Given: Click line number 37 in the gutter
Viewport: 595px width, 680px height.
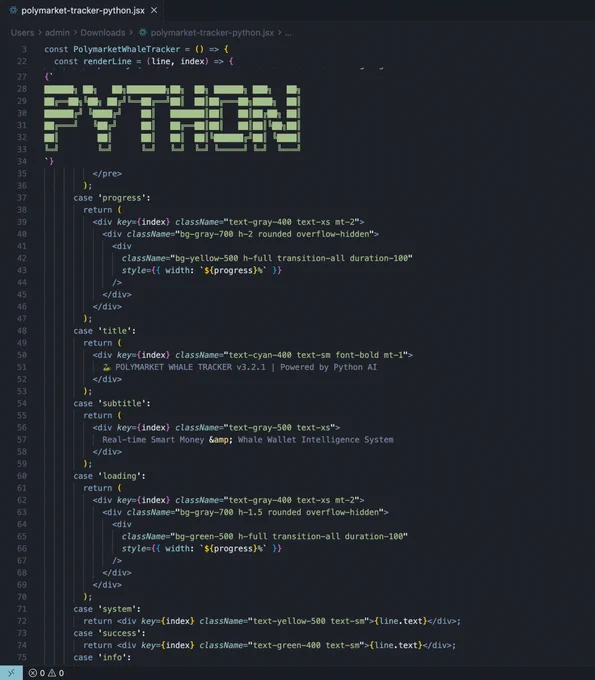Looking at the screenshot, I should click(22, 198).
